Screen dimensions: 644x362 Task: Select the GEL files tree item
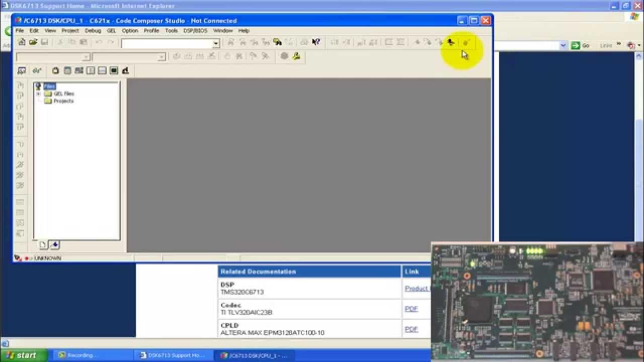[x=64, y=94]
